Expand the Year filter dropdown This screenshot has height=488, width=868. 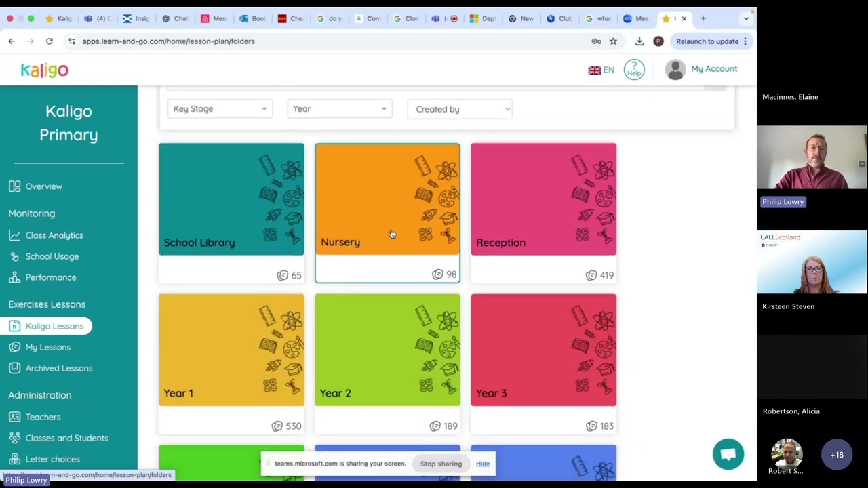pos(340,109)
